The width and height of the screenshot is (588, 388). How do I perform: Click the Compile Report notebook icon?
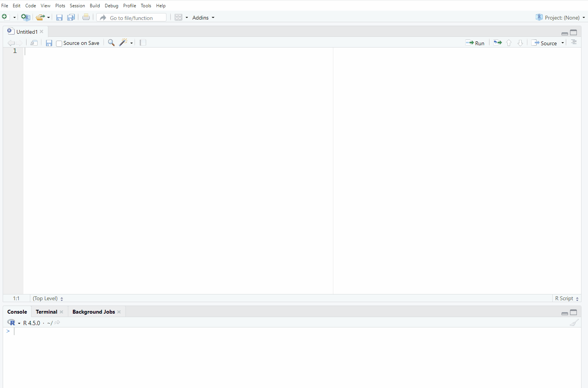143,43
